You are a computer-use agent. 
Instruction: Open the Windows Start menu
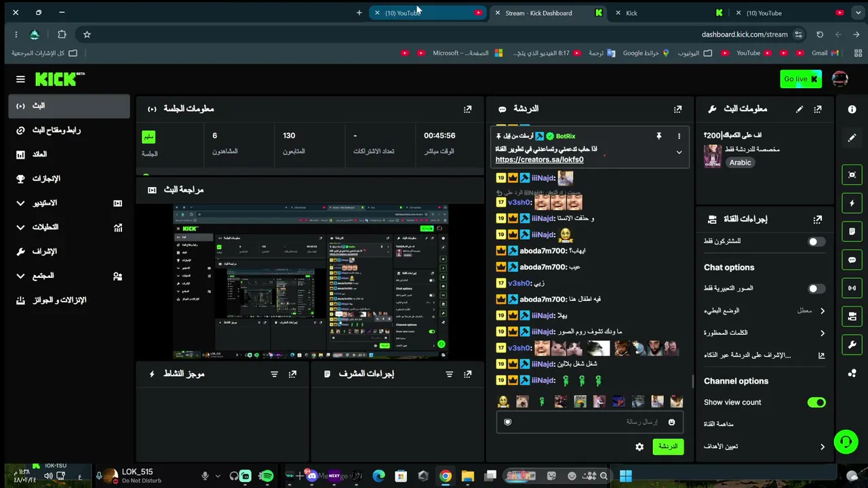click(x=625, y=476)
